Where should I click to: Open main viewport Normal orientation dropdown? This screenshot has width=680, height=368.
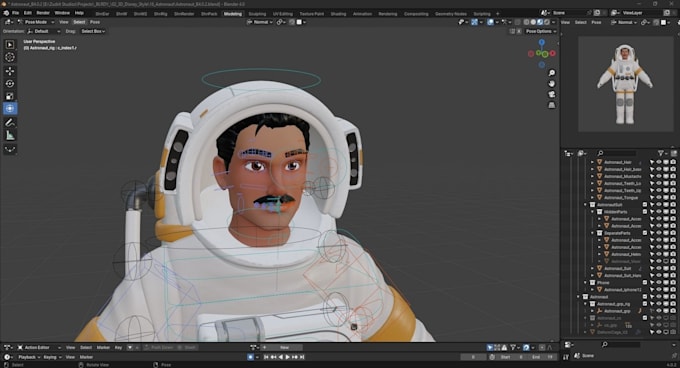[x=260, y=22]
